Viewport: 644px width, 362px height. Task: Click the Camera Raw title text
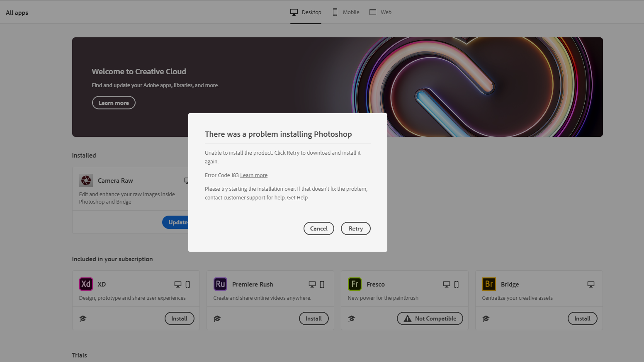(115, 181)
